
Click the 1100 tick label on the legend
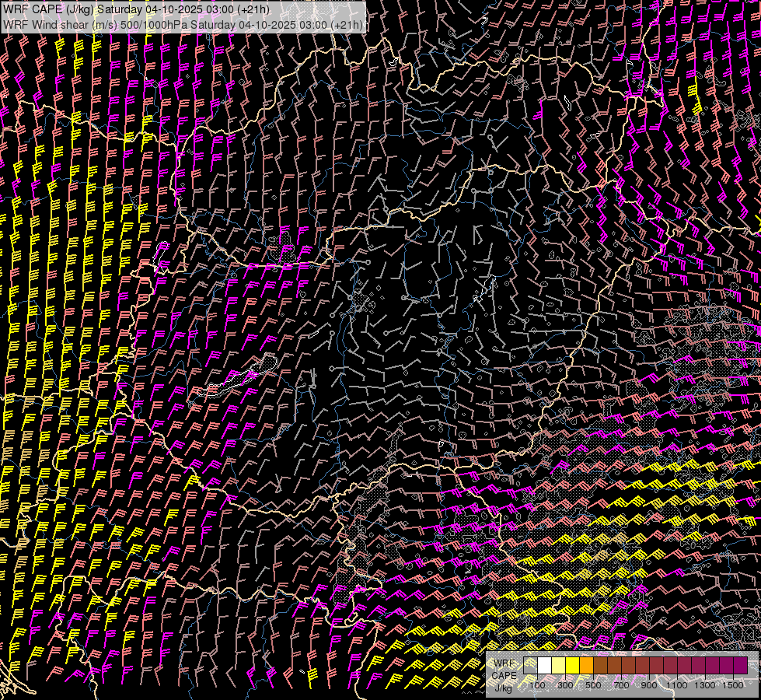tap(677, 685)
